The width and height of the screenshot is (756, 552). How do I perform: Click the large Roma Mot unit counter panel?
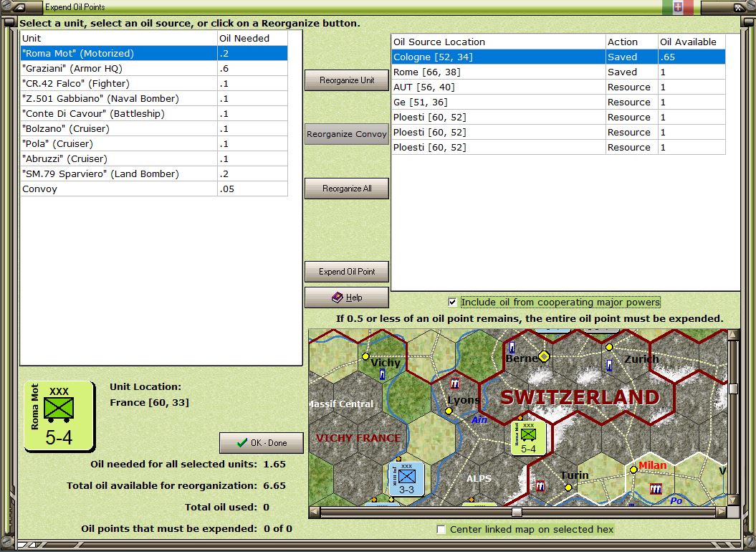tap(59, 417)
